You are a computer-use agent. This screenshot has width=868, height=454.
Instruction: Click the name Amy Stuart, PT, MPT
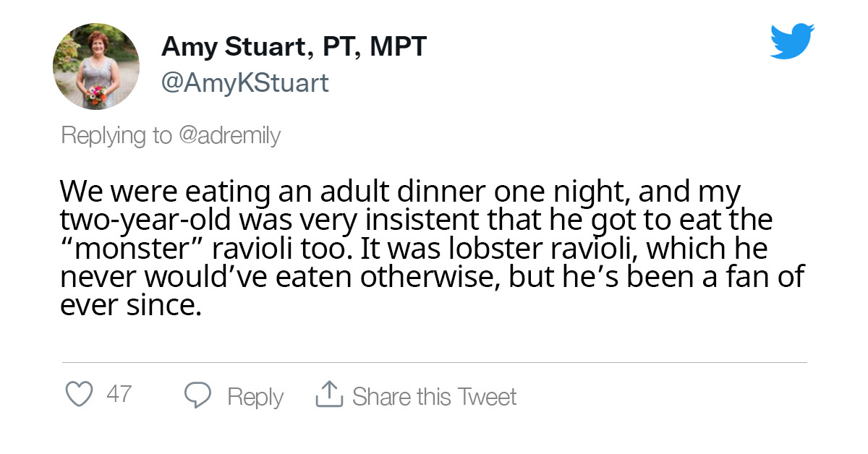tap(294, 46)
